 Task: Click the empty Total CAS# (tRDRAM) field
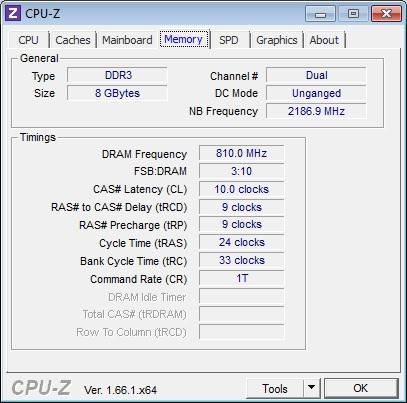tap(241, 314)
